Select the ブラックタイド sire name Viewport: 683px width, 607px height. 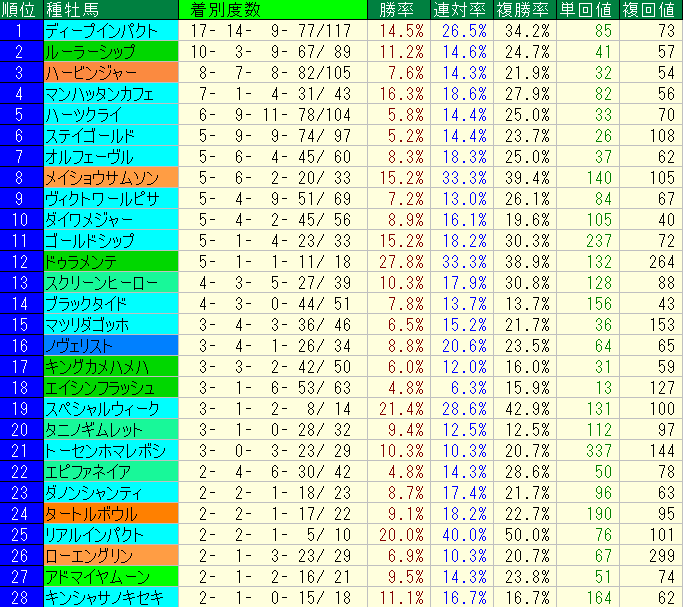pos(111,304)
